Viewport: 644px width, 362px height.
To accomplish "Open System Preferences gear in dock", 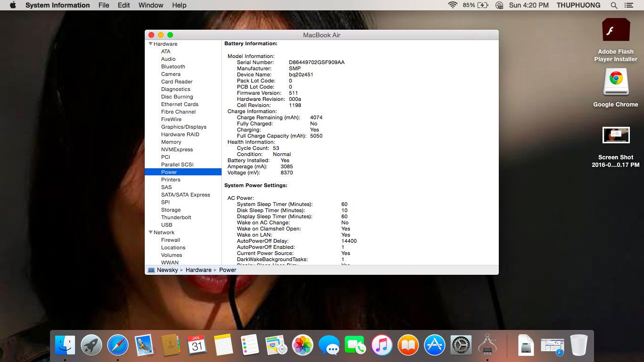I will (461, 345).
